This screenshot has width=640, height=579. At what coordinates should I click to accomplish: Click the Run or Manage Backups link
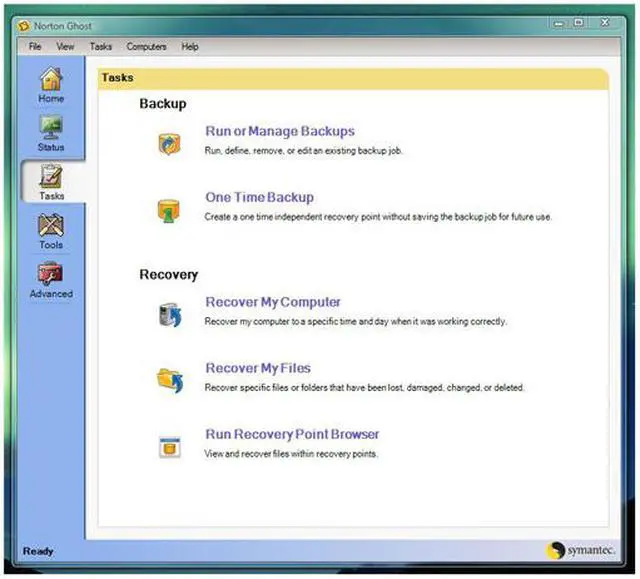(280, 131)
